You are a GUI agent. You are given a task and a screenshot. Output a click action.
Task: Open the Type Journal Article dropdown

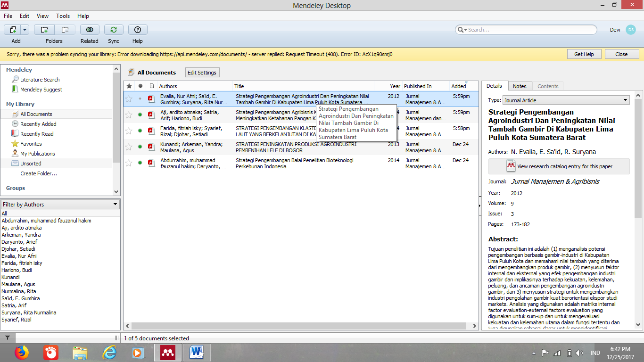click(x=566, y=100)
